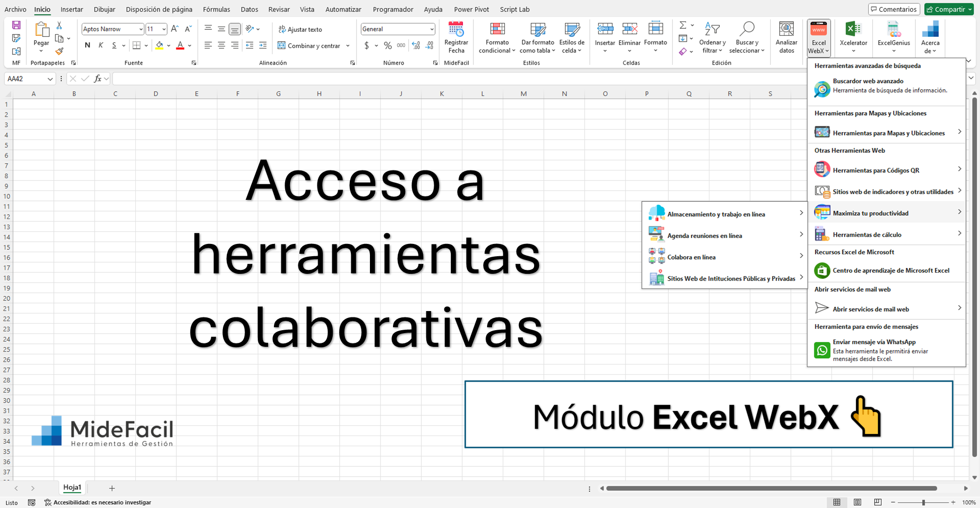
Task: Click Dar formato como tabla
Action: click(538, 38)
